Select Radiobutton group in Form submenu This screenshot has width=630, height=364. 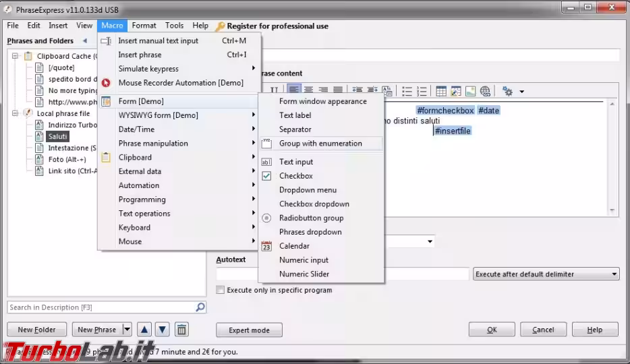click(x=321, y=218)
